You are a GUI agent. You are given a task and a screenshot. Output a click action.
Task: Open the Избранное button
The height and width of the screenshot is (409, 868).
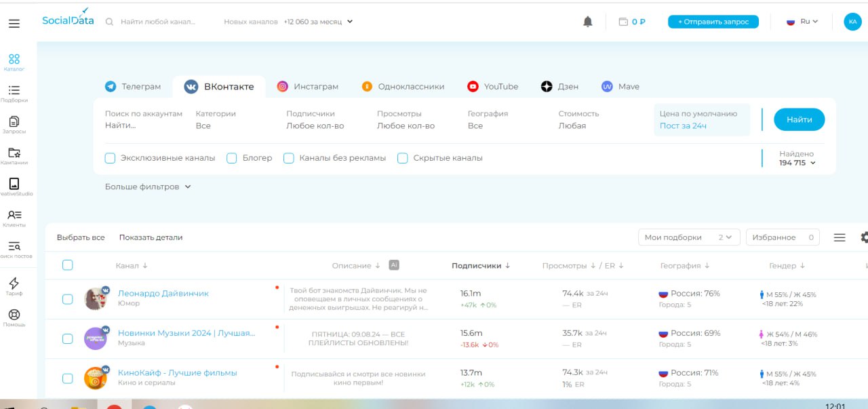click(x=783, y=237)
